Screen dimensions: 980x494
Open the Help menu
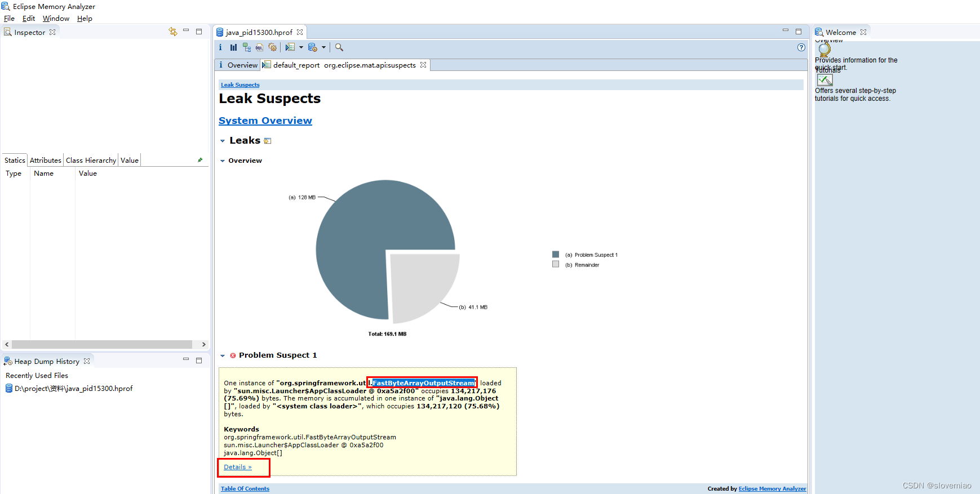85,19
